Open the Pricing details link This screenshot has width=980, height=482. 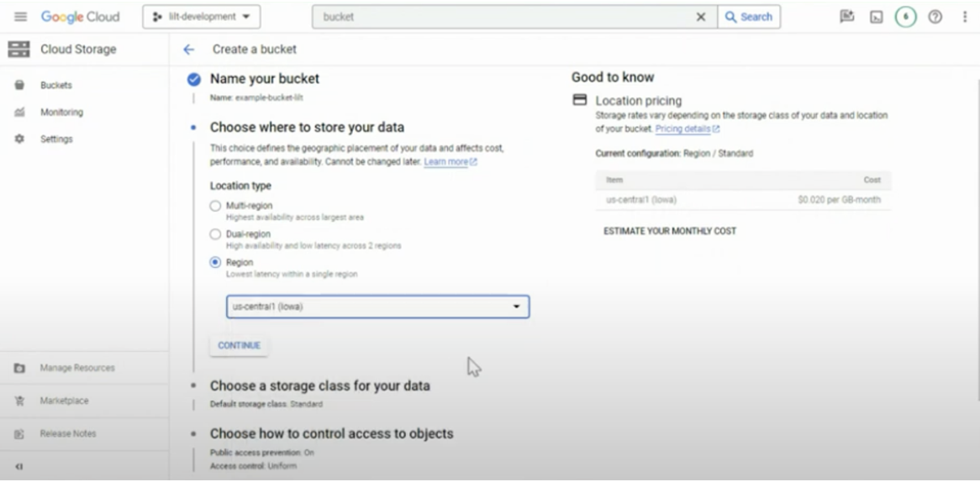[687, 128]
